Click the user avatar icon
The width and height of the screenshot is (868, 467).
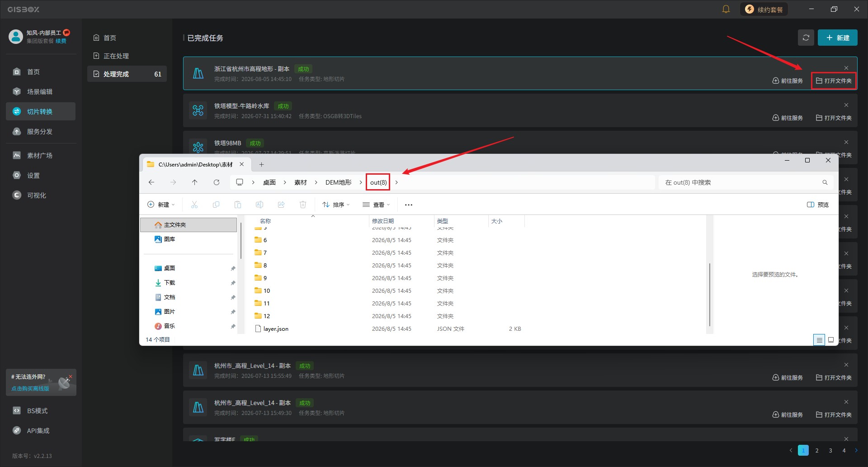click(x=15, y=37)
